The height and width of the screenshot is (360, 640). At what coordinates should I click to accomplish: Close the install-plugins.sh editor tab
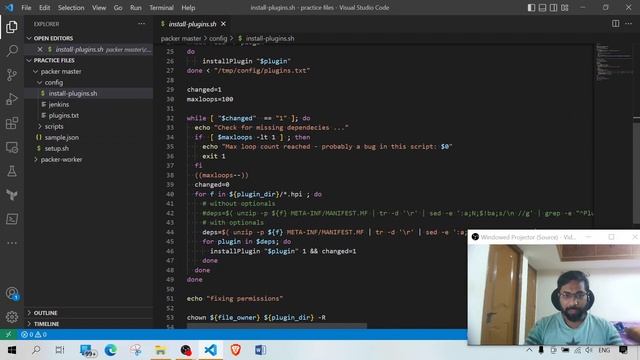[223, 24]
